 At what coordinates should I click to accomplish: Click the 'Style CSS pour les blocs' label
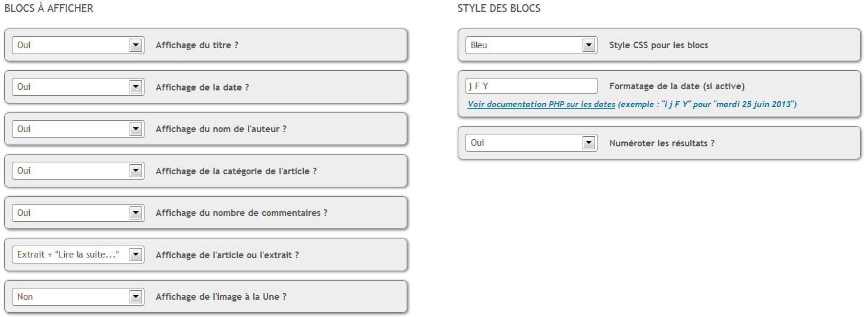coord(659,45)
